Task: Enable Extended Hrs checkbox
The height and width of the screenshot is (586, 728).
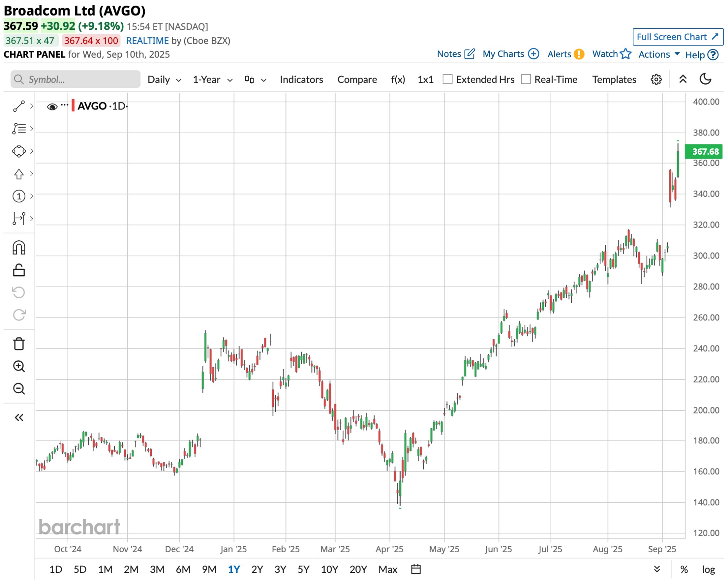Action: pos(447,79)
